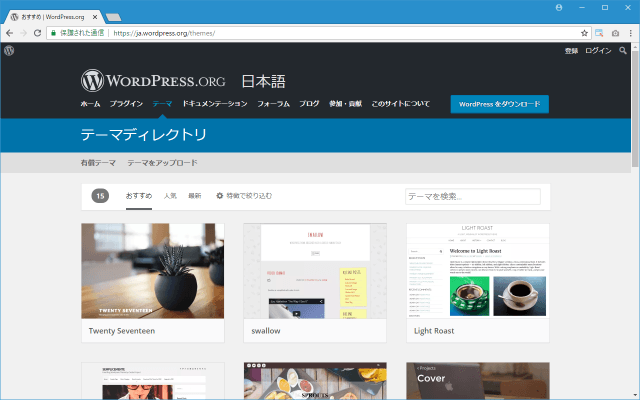The height and width of the screenshot is (400, 640).
Task: Open the Simplemente theme thumbnail
Action: click(153, 381)
